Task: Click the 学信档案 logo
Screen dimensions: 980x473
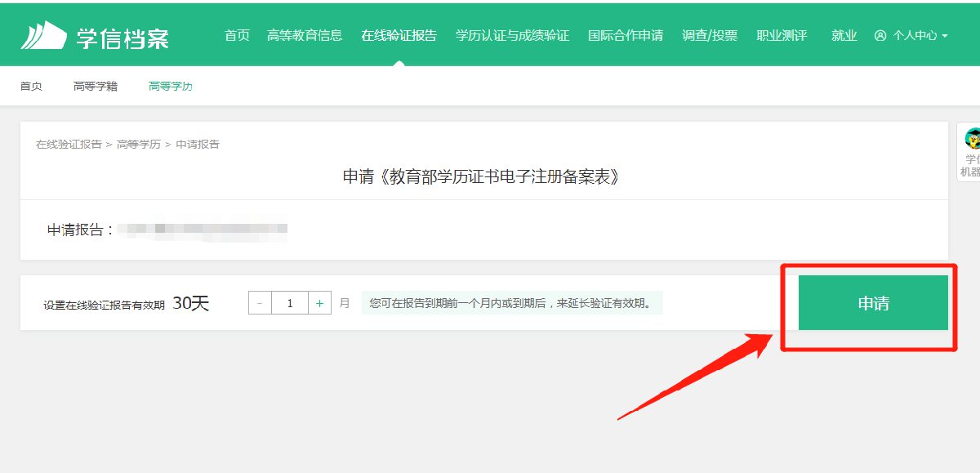Action: pyautogui.click(x=95, y=36)
